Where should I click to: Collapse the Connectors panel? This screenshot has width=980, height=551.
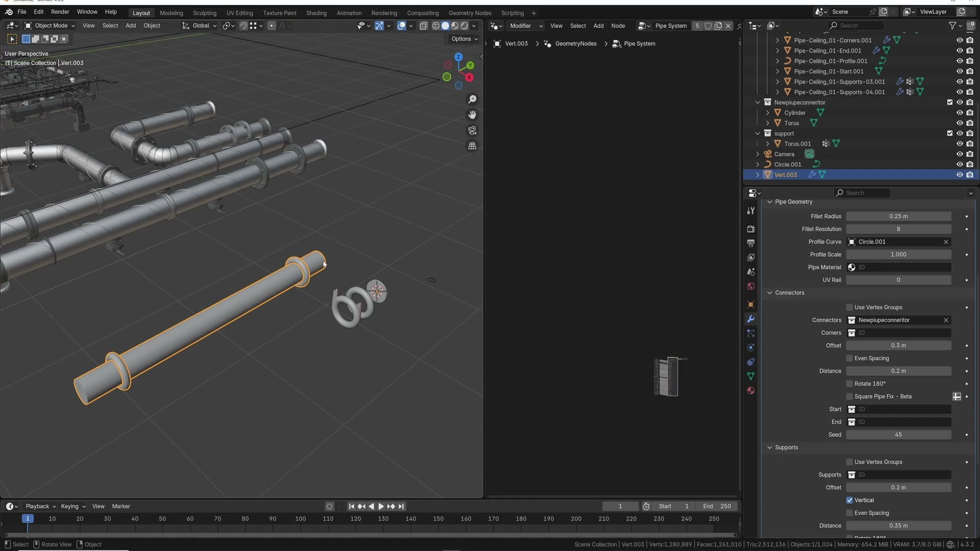click(770, 293)
